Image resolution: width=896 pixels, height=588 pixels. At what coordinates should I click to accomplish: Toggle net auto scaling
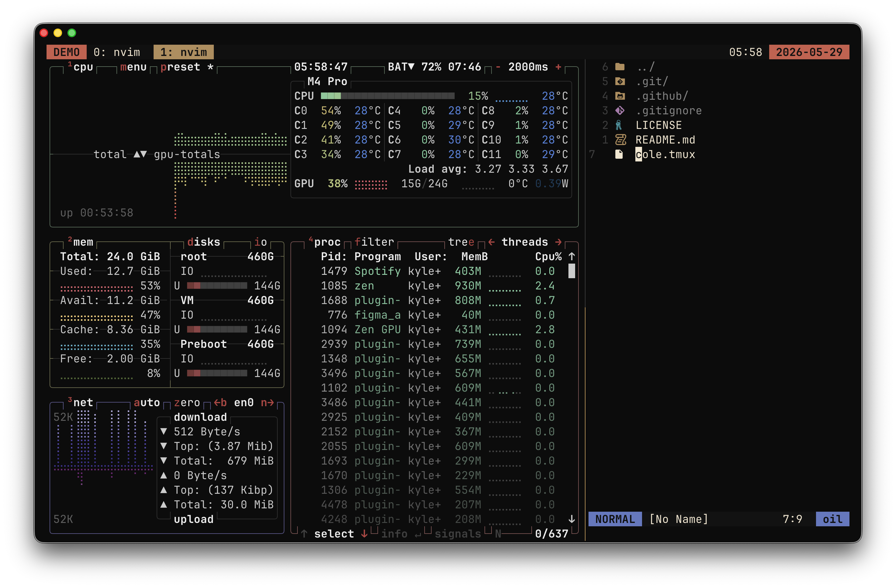pos(147,403)
